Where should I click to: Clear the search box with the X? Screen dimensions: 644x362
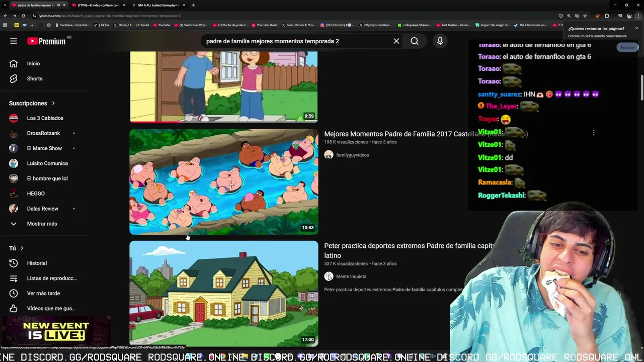point(396,41)
